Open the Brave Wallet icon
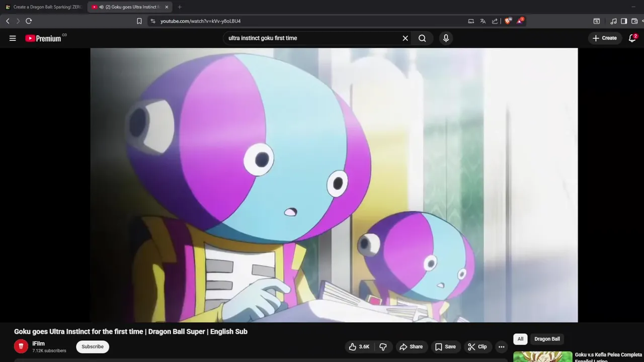Viewport: 644px width, 362px height. tap(634, 21)
